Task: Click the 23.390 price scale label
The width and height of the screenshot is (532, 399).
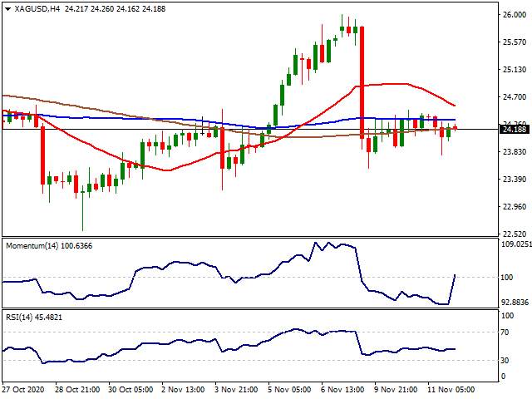Action: click(x=515, y=180)
